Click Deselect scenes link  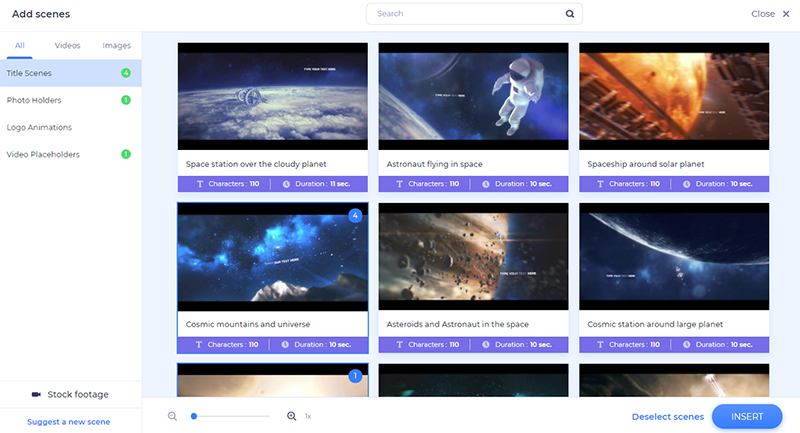pyautogui.click(x=667, y=417)
